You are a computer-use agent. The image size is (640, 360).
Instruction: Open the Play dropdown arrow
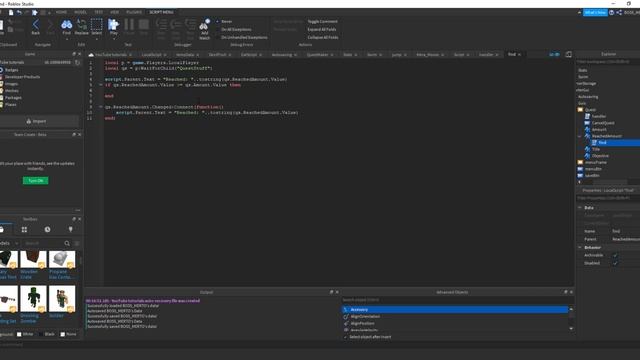[113, 39]
